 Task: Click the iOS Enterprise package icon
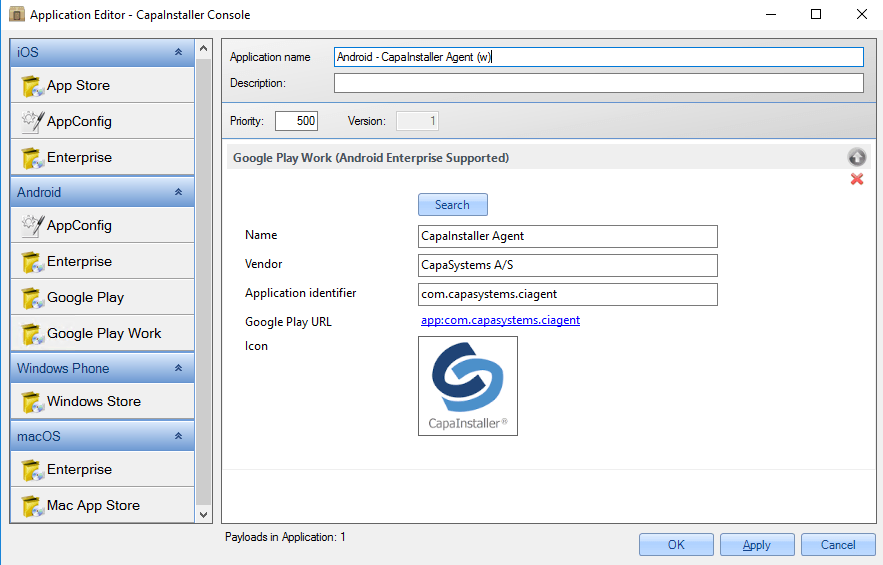(33, 158)
